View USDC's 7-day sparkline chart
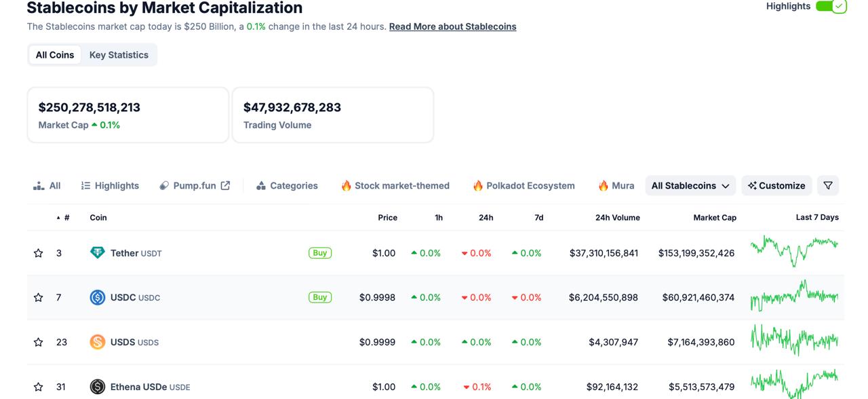Viewport: 868px width, 399px height. 794,296
